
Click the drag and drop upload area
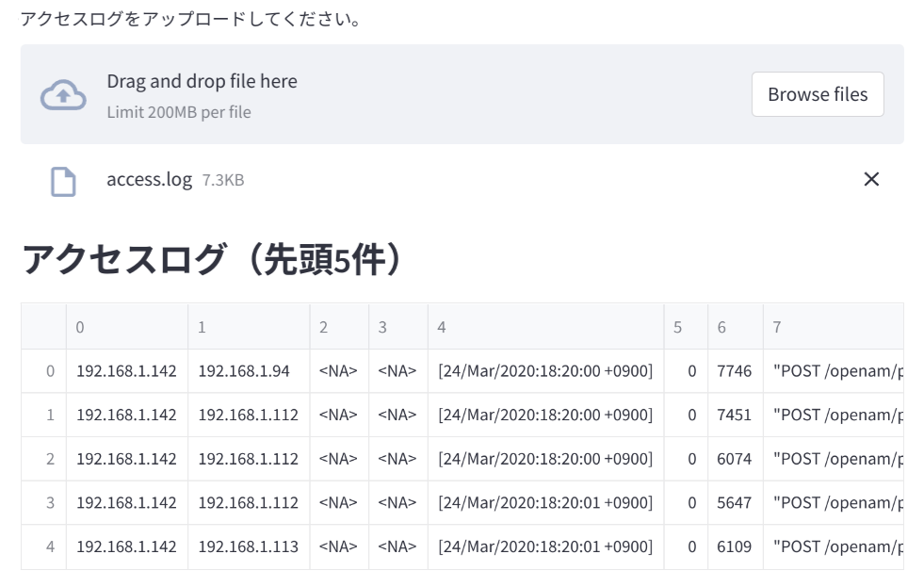[x=377, y=94]
